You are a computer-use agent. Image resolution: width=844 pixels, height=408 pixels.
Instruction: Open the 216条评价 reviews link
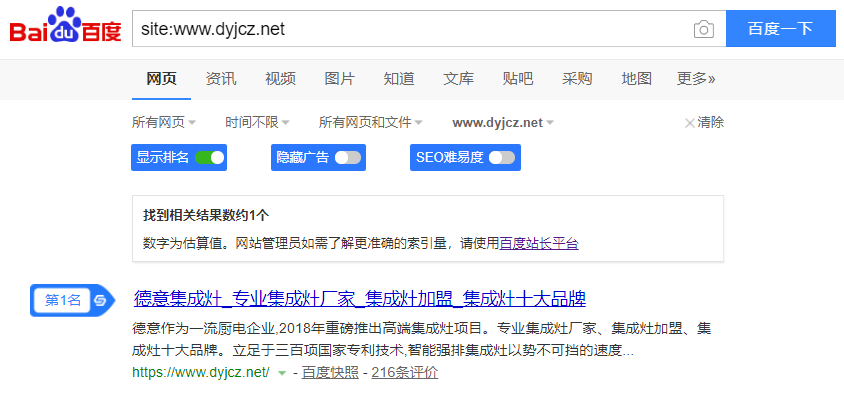pyautogui.click(x=405, y=372)
